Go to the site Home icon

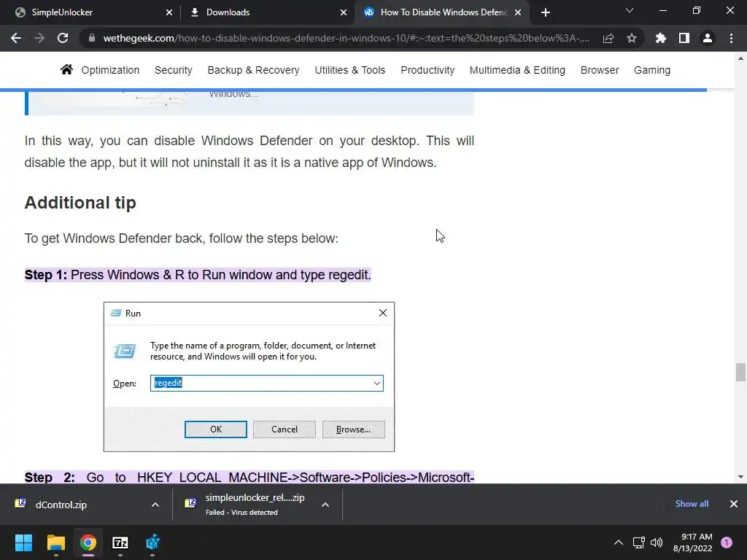(66, 69)
